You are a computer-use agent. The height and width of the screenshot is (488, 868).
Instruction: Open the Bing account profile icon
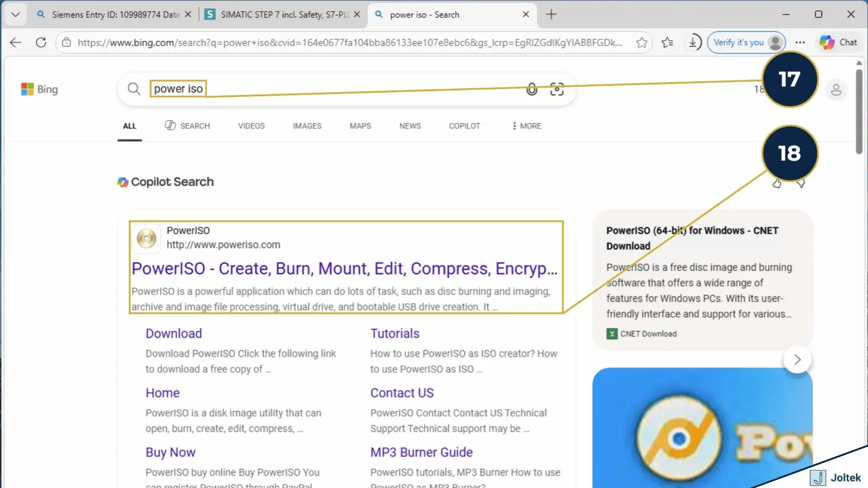pyautogui.click(x=836, y=89)
